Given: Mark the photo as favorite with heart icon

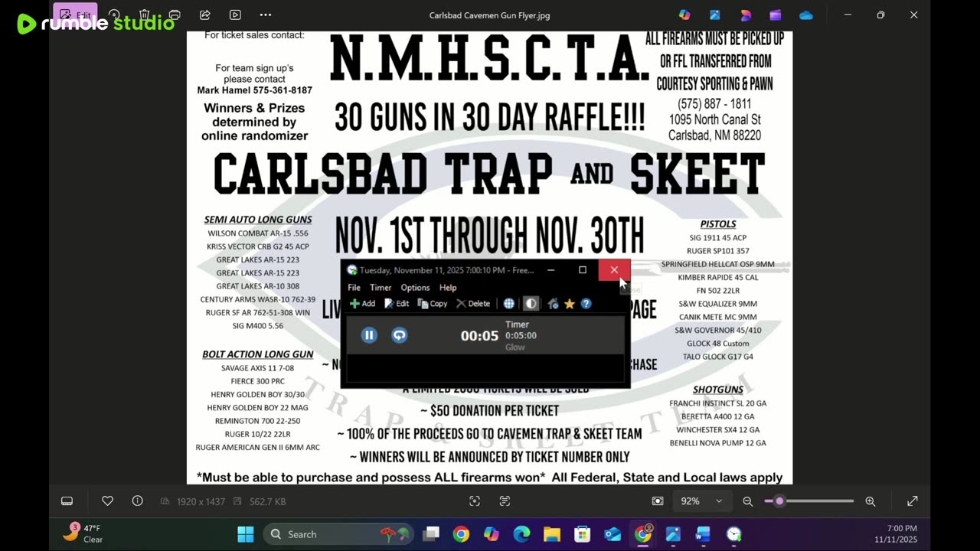Looking at the screenshot, I should pyautogui.click(x=107, y=501).
